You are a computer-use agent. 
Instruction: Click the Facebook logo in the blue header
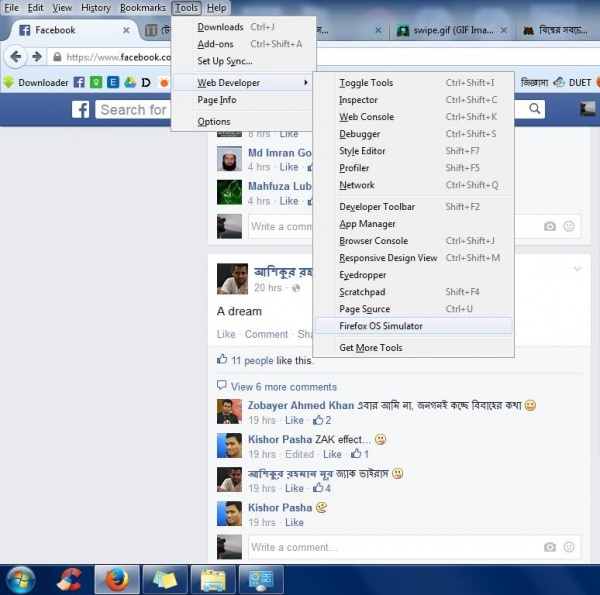80,110
